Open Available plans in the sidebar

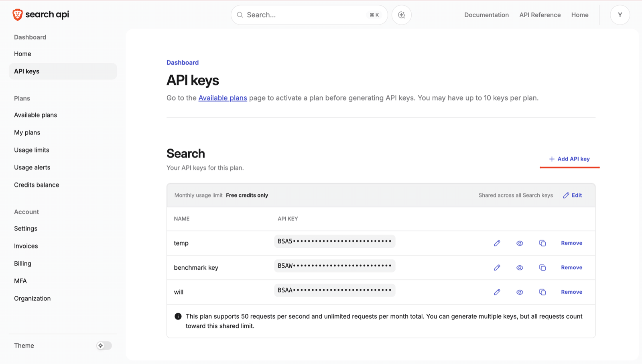(x=35, y=115)
